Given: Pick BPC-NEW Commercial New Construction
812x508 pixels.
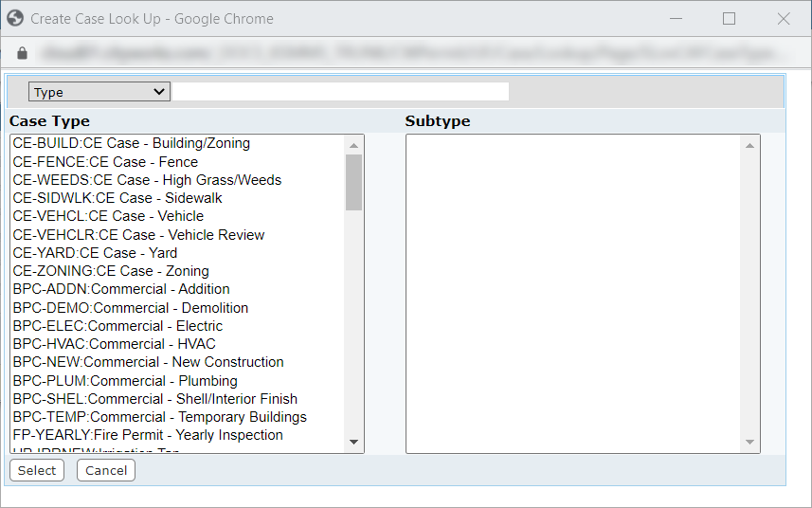Looking at the screenshot, I should tap(148, 362).
